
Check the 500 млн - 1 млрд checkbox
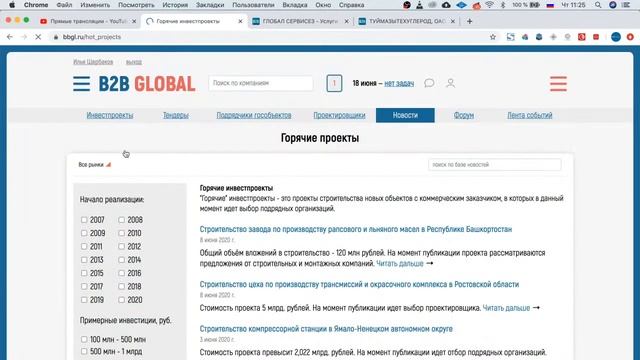tap(84, 351)
